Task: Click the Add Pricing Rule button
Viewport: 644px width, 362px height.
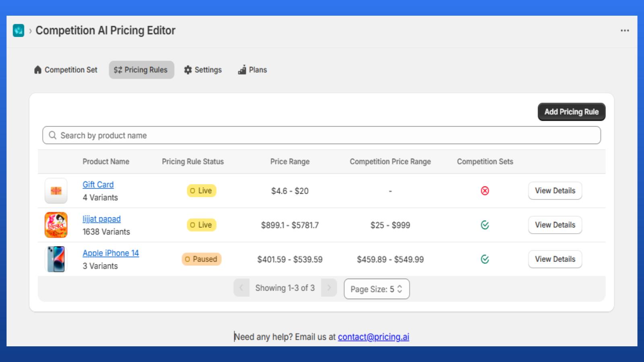Action: [x=572, y=112]
